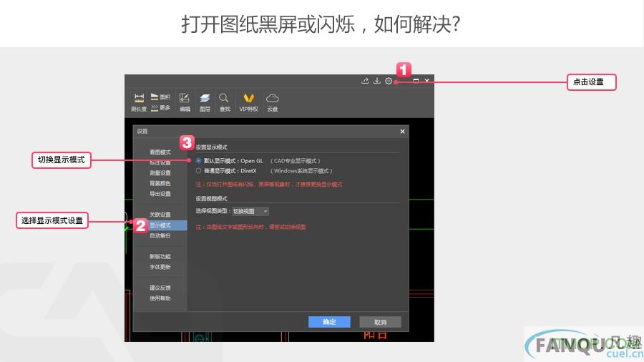Open VIP特权 privileges

point(248,102)
